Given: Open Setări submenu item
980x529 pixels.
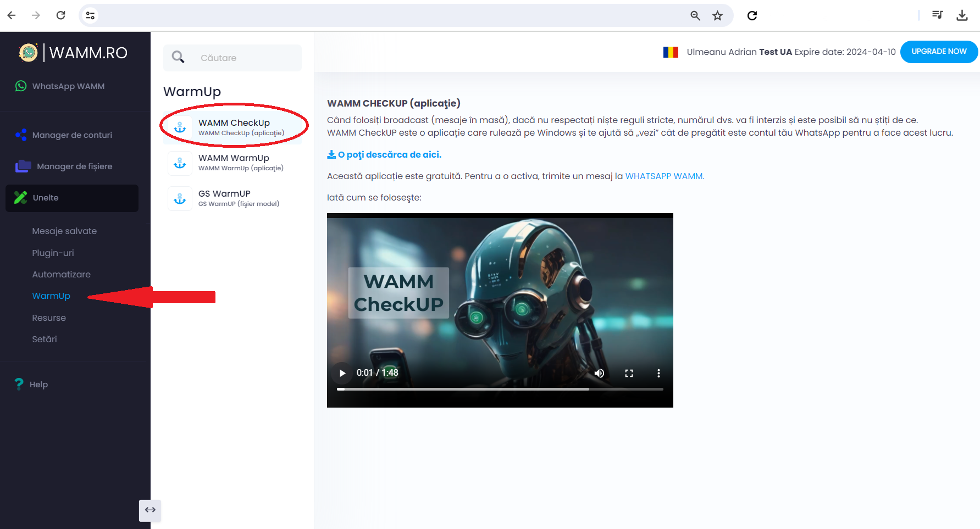Looking at the screenshot, I should pos(45,339).
